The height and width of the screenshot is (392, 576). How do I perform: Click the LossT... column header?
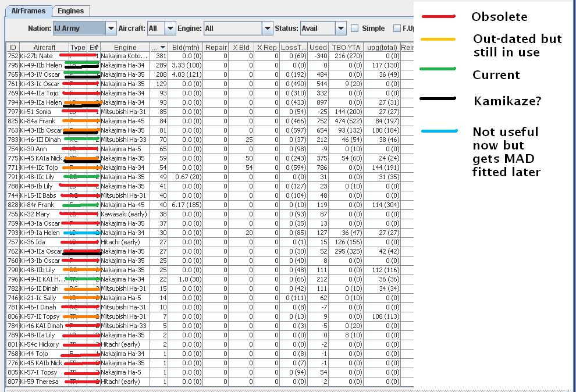[x=293, y=47]
